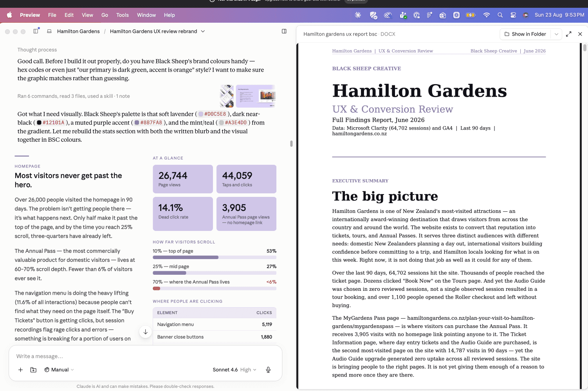Click the chat vertical scrollbar handle

click(291, 144)
